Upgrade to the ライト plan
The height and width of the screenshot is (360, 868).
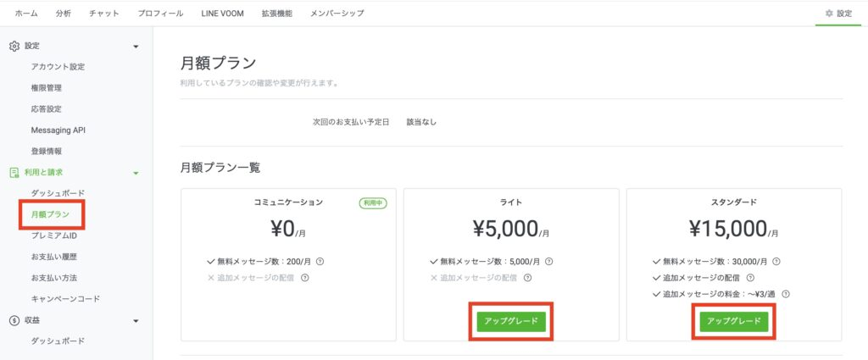(510, 322)
